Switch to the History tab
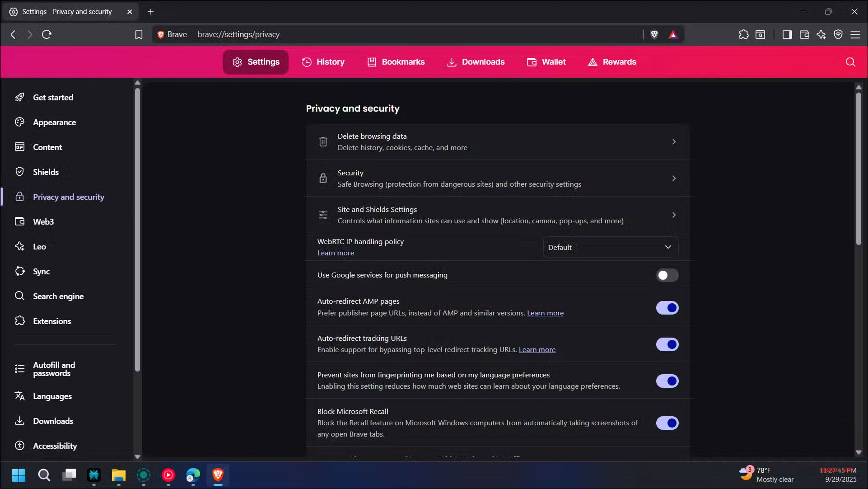 pyautogui.click(x=323, y=62)
